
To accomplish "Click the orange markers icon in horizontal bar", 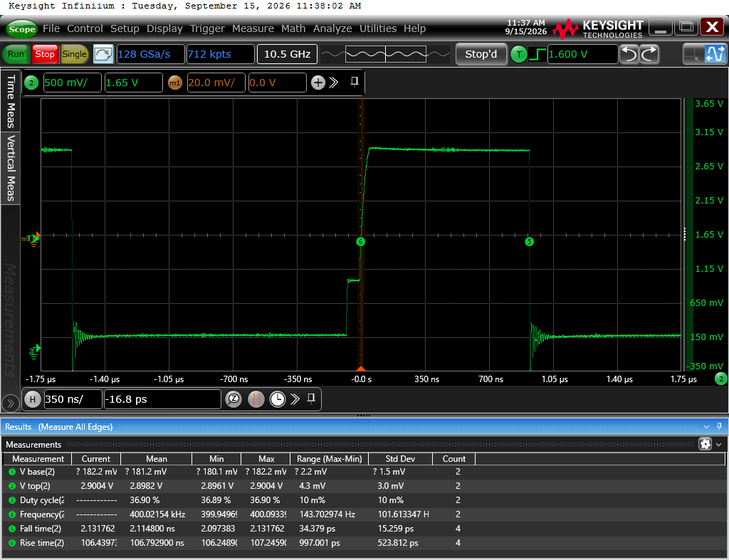I will 256,399.
